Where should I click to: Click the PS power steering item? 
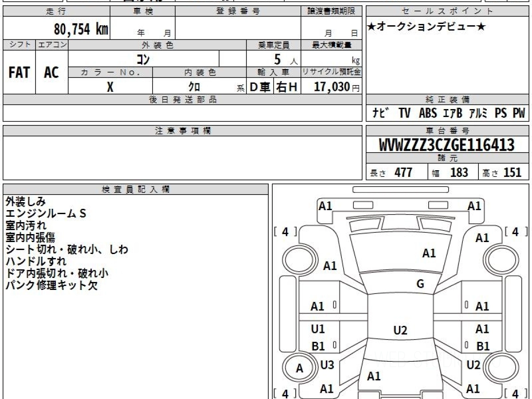click(x=501, y=113)
